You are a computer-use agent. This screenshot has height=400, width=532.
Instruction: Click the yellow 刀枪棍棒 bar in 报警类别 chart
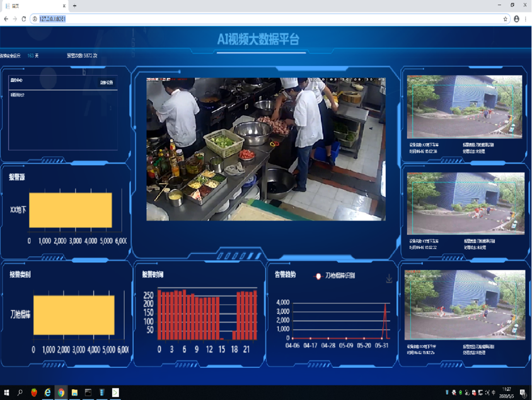point(74,315)
